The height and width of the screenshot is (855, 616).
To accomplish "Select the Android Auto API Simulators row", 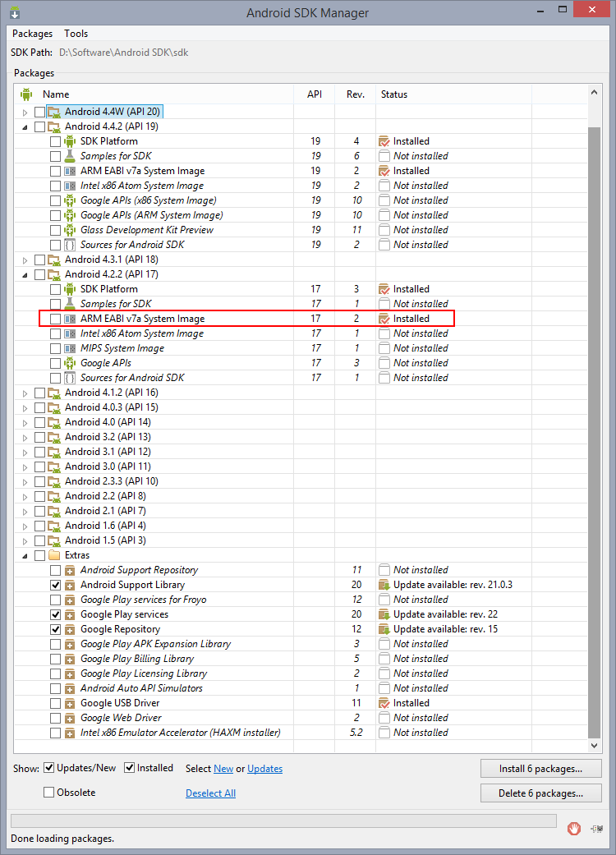I will point(301,688).
